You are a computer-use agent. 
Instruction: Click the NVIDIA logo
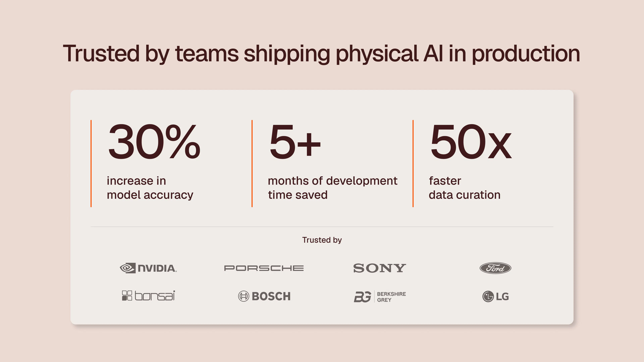pyautogui.click(x=148, y=268)
